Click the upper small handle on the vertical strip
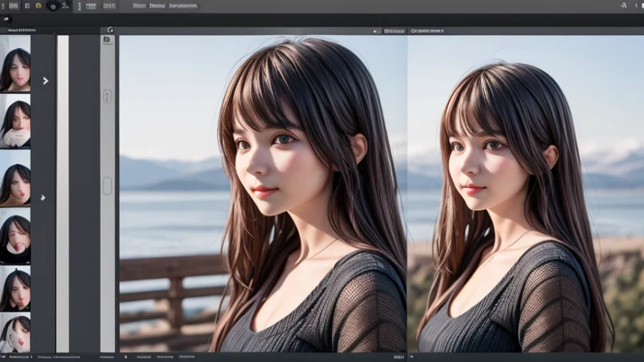The image size is (644, 362). click(107, 96)
